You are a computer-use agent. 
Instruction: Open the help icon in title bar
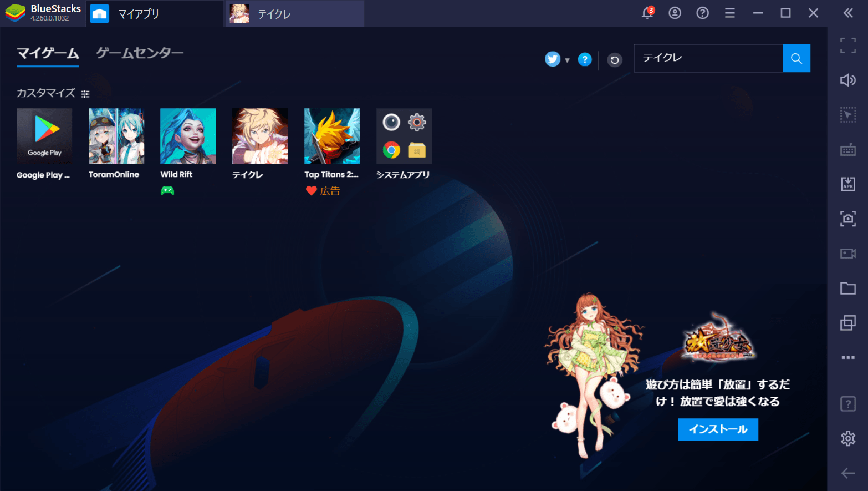702,13
